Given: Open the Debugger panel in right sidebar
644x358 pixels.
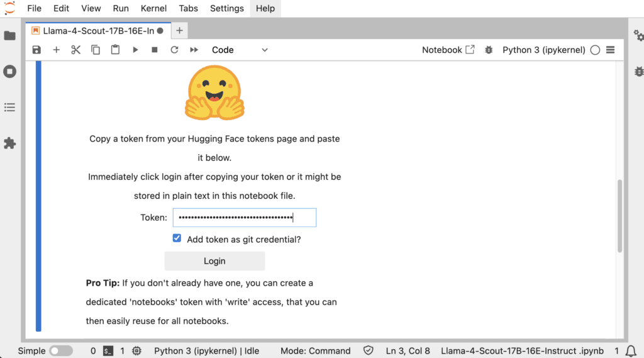Looking at the screenshot, I should click(x=639, y=72).
